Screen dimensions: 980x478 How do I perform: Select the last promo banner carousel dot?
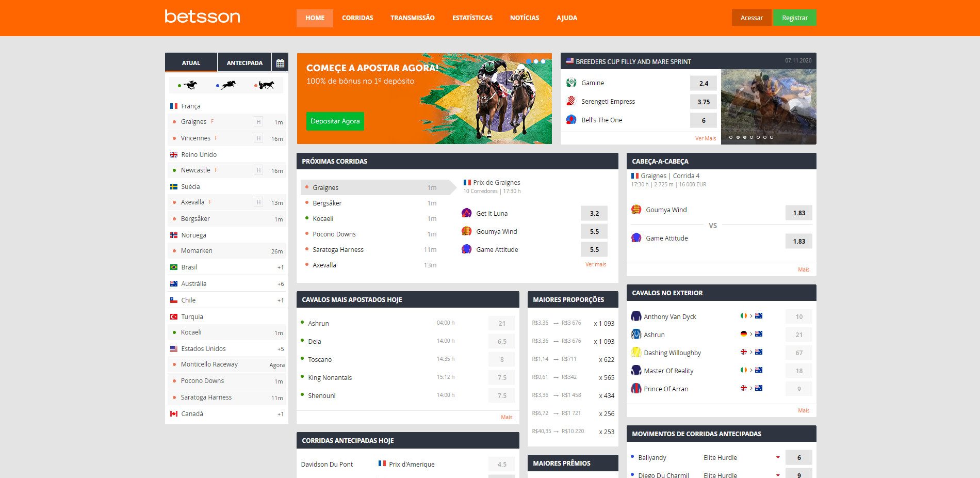tap(543, 61)
